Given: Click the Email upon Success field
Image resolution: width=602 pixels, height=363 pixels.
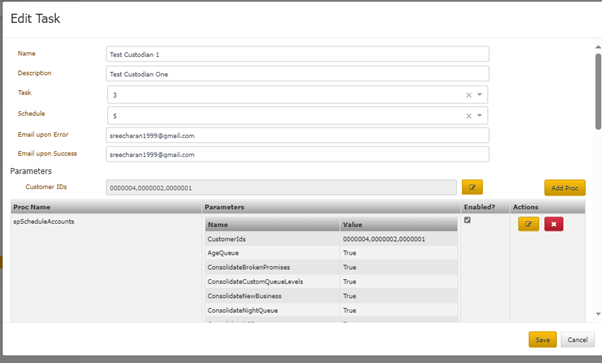Looking at the screenshot, I should (x=298, y=154).
